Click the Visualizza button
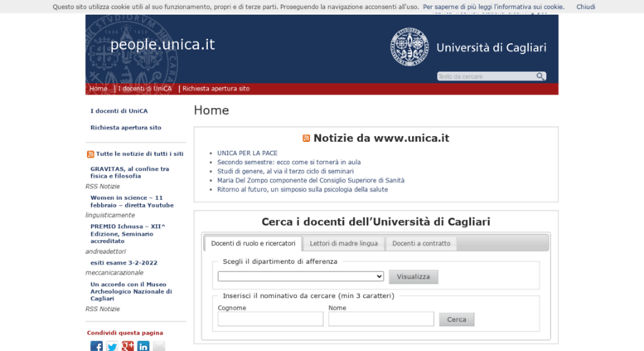 tap(414, 276)
